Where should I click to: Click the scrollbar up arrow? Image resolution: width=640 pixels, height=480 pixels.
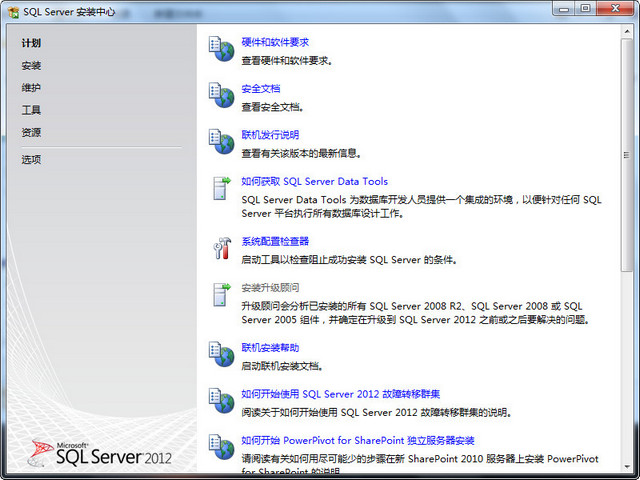coord(627,31)
